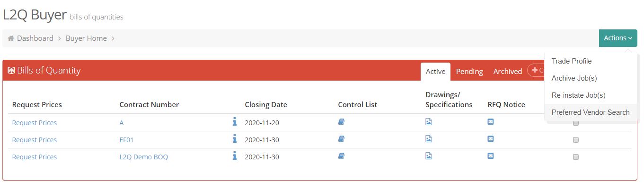Open Control List book icon for contract A
The width and height of the screenshot is (644, 184).
point(341,122)
